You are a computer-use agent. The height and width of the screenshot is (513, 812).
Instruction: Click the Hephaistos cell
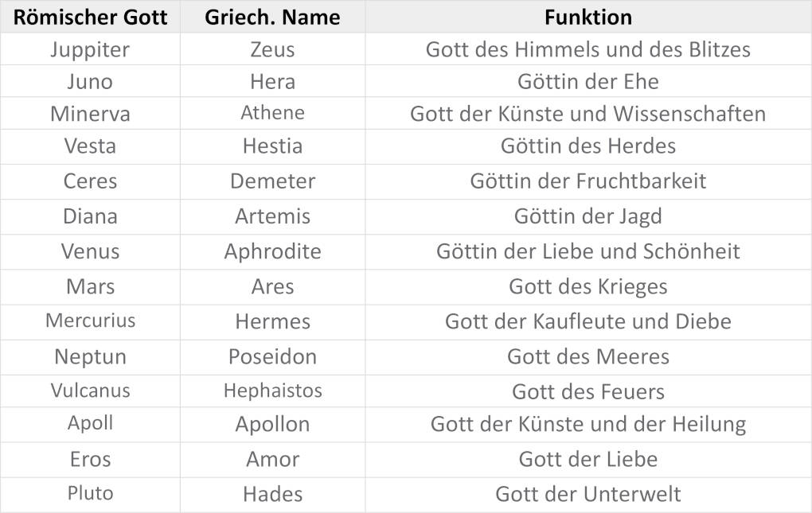(x=272, y=391)
